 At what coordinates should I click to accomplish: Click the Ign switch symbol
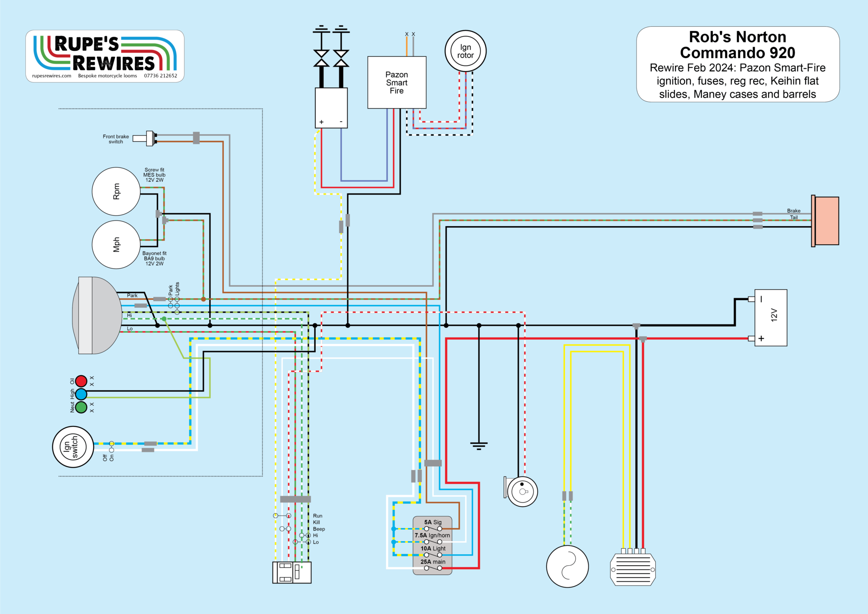73,447
